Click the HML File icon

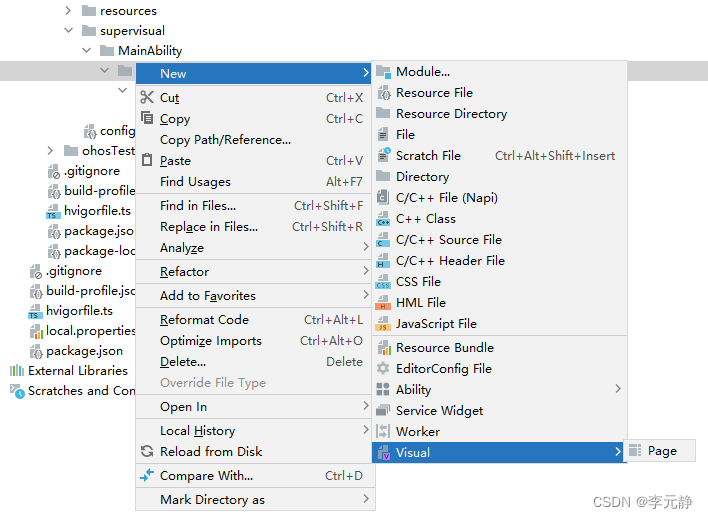pyautogui.click(x=383, y=303)
